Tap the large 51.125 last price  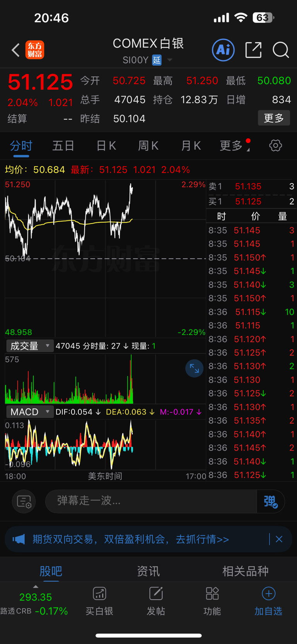pyautogui.click(x=40, y=82)
